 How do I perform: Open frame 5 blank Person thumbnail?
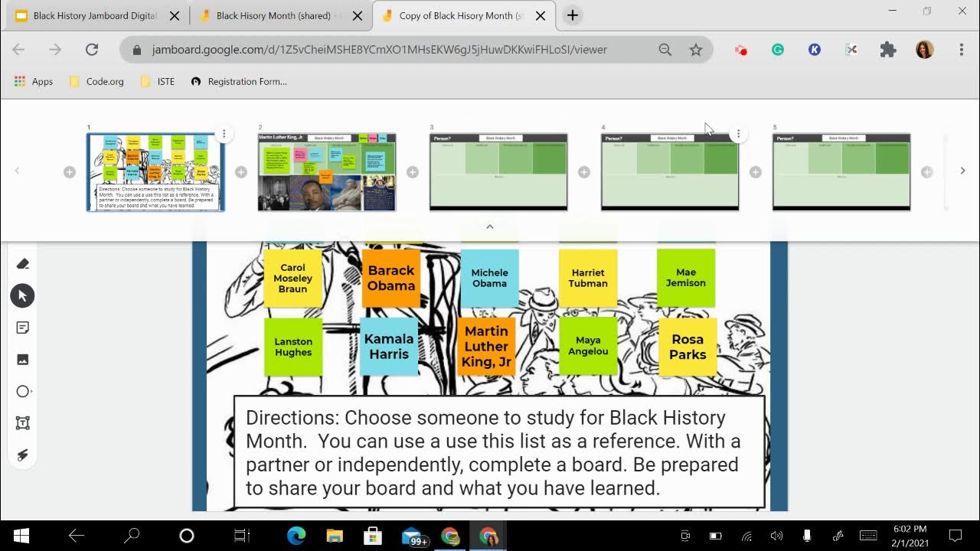pyautogui.click(x=841, y=172)
